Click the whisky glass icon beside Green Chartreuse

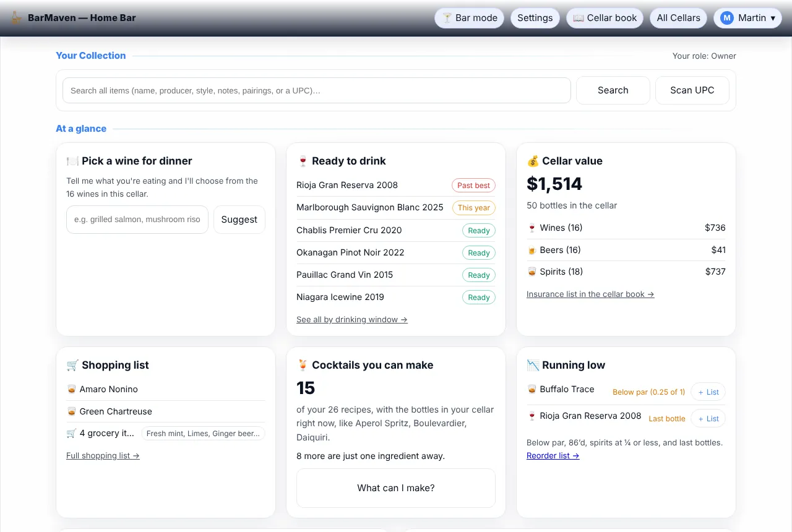71,411
